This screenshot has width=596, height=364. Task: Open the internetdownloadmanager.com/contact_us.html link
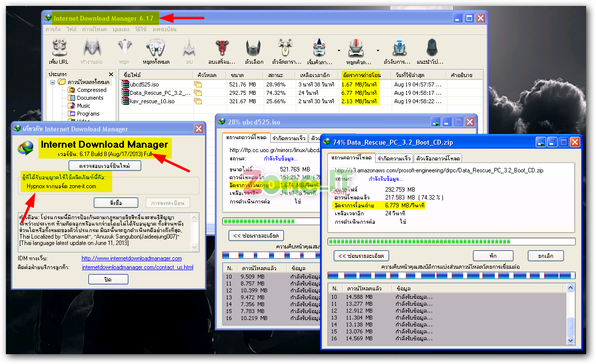tap(137, 267)
